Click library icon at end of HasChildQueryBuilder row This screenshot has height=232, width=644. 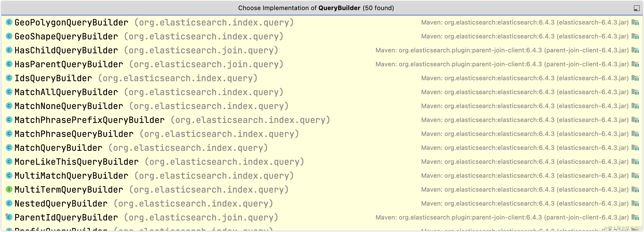635,50
